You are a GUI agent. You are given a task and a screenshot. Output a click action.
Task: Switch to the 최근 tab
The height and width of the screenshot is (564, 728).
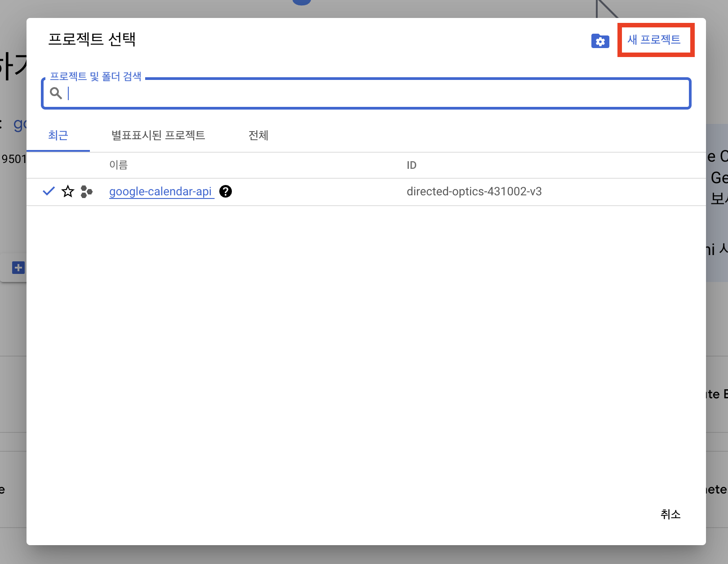coord(58,135)
